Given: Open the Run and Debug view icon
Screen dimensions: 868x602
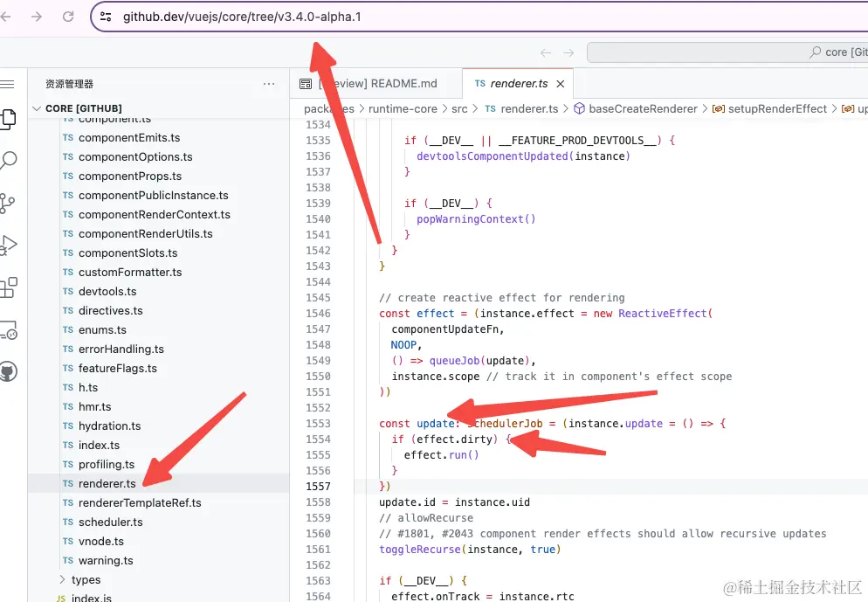Looking at the screenshot, I should (x=9, y=245).
